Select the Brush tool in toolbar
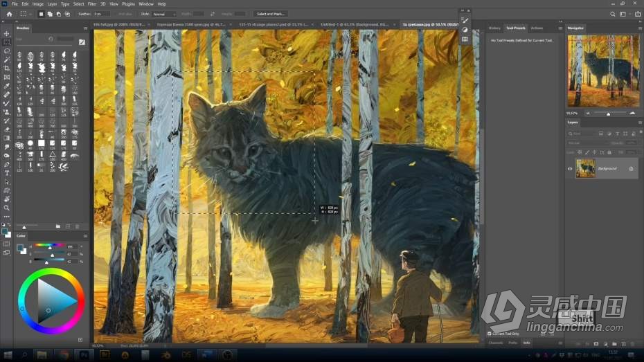This screenshot has height=362, width=644. click(6, 103)
